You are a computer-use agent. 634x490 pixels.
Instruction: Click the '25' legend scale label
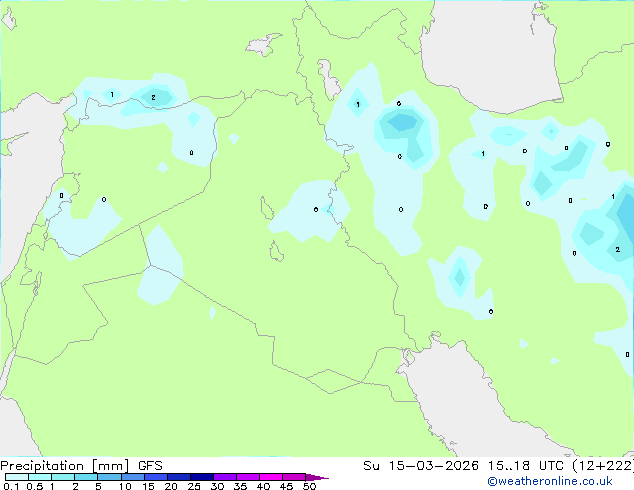click(x=194, y=486)
